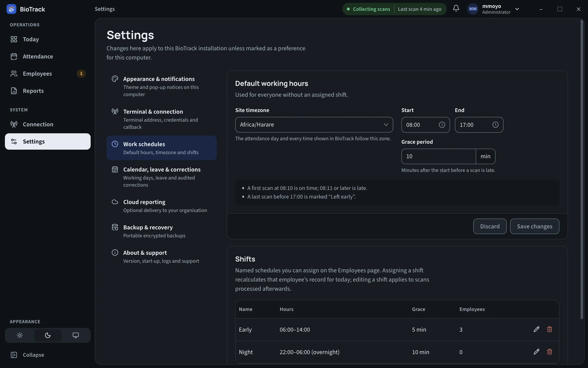
Task: Click the Settings sliders icon in sidebar
Action: click(x=14, y=141)
